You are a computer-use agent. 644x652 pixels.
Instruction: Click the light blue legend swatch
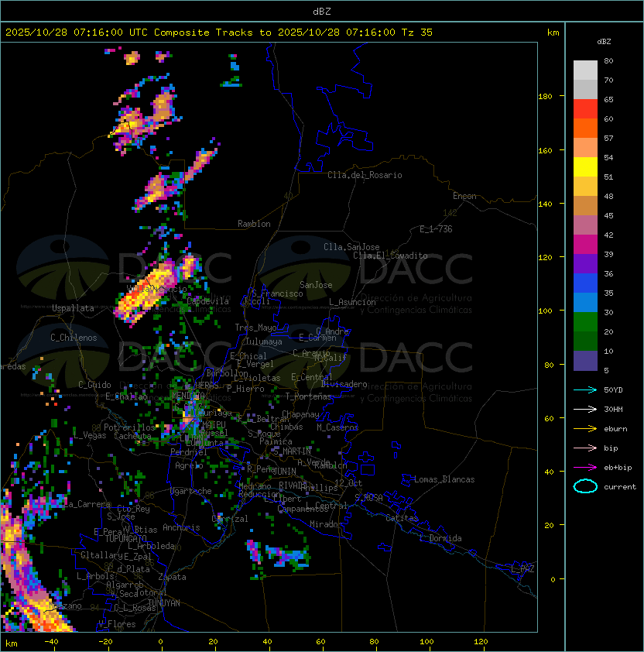click(x=585, y=303)
